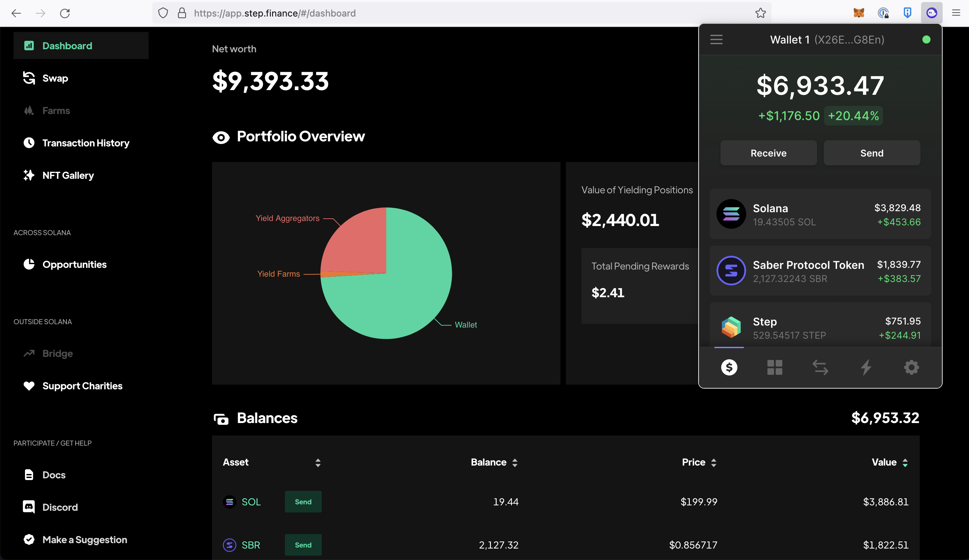Viewport: 969px width, 560px height.
Task: Click the Solana token row in Phantom
Action: tap(820, 214)
